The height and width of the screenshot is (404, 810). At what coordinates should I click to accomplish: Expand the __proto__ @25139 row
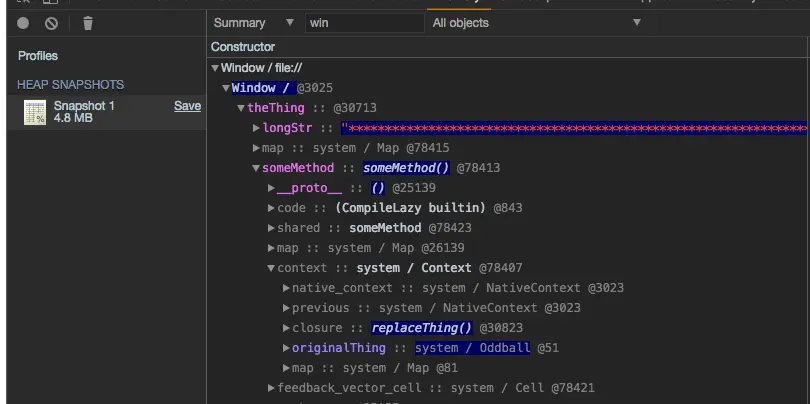coord(271,188)
